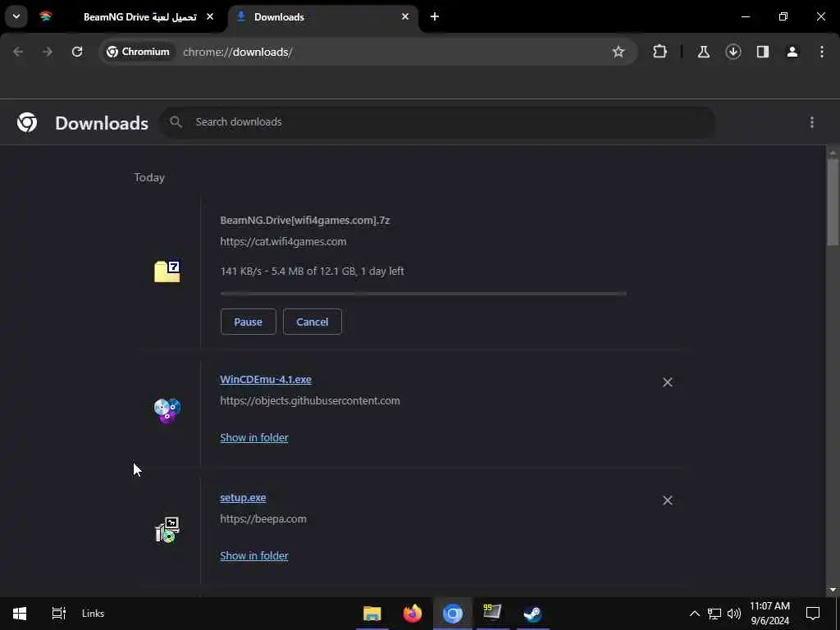Click the Links toolbar on taskbar
Screen dimensions: 840x630
(x=94, y=614)
